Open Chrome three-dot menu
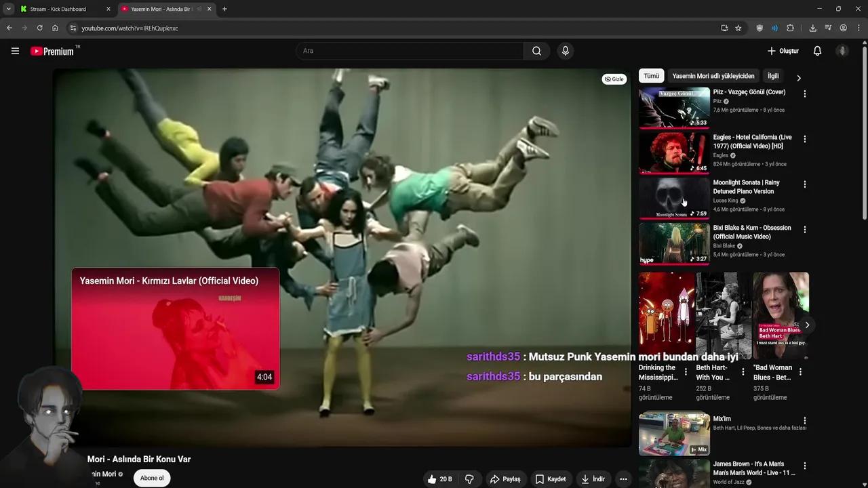 click(859, 28)
